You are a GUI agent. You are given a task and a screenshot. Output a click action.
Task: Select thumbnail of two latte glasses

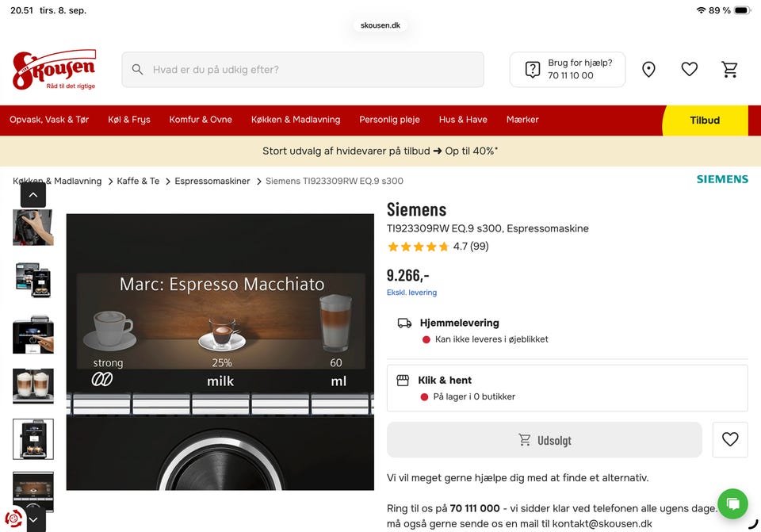[x=33, y=386]
